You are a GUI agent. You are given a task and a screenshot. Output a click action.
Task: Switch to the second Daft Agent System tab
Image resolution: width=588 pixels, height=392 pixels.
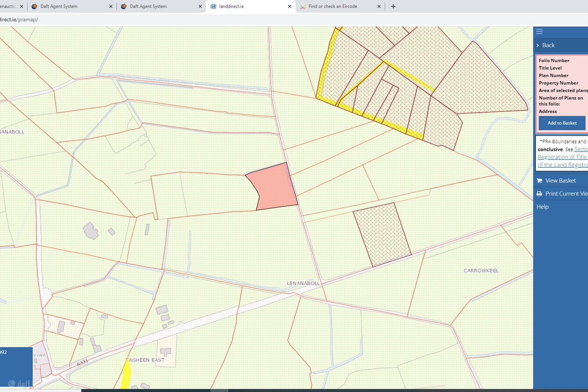(148, 7)
